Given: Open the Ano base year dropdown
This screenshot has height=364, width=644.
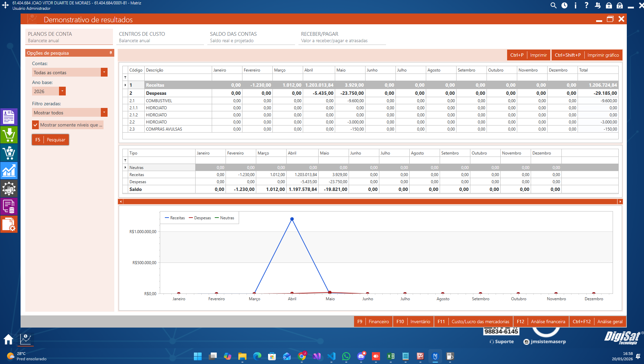Looking at the screenshot, I should [x=62, y=91].
